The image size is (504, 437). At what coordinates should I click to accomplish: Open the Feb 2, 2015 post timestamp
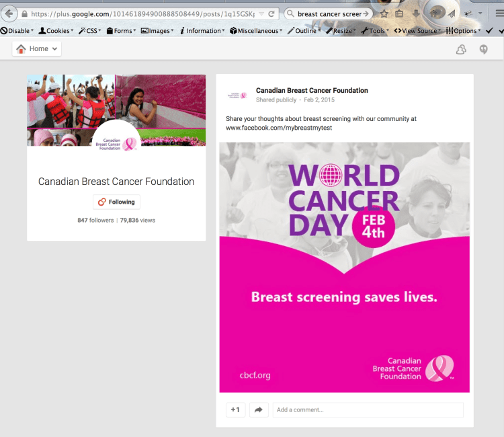[319, 100]
